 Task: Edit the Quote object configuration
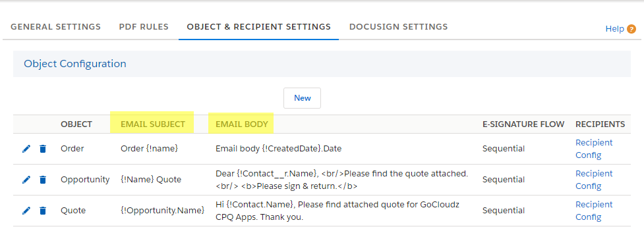pos(26,211)
